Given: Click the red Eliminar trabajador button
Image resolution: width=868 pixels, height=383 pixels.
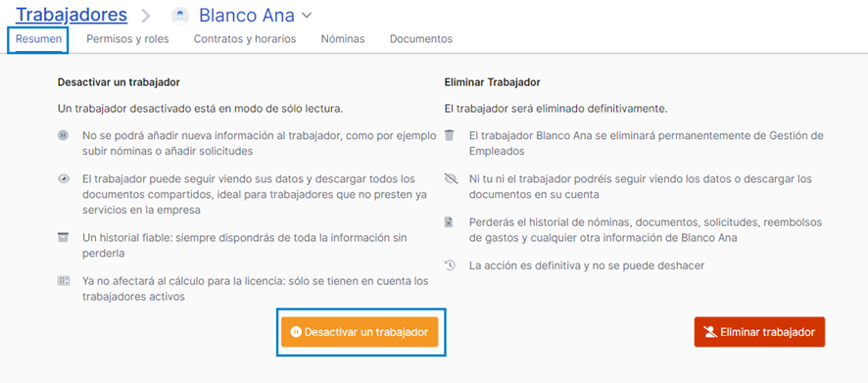Looking at the screenshot, I should coord(759,332).
